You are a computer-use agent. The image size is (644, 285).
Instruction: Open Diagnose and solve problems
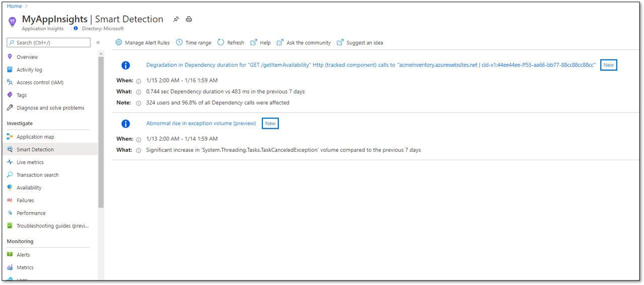49,108
